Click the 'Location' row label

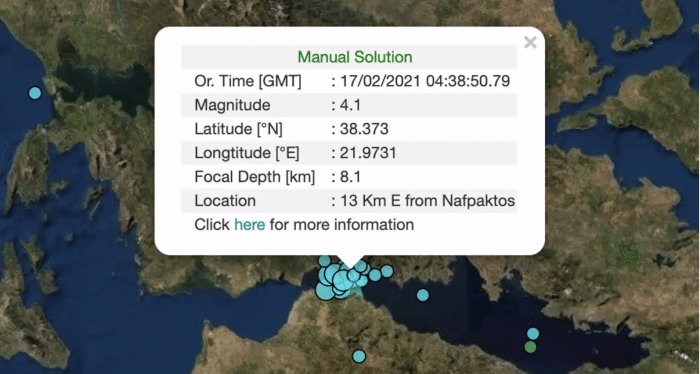225,201
